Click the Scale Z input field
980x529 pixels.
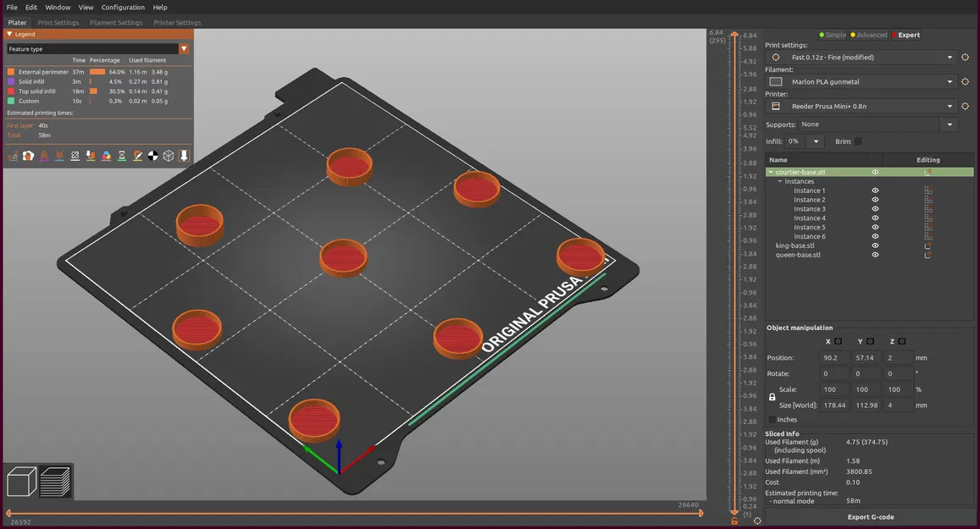(899, 389)
